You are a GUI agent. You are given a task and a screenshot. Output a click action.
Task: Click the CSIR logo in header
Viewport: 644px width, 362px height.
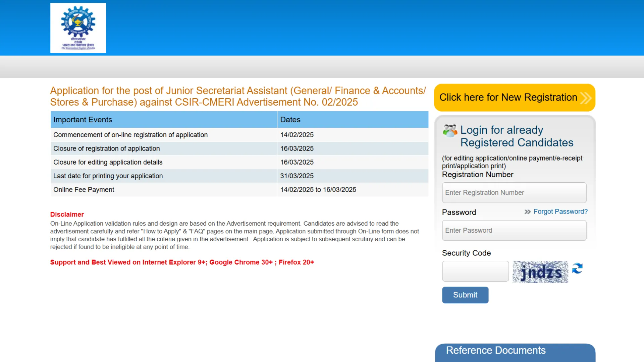tap(78, 28)
